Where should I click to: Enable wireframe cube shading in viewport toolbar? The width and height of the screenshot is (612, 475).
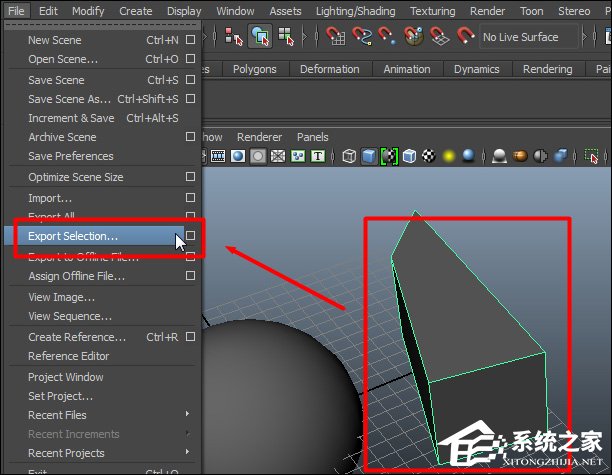pos(349,156)
